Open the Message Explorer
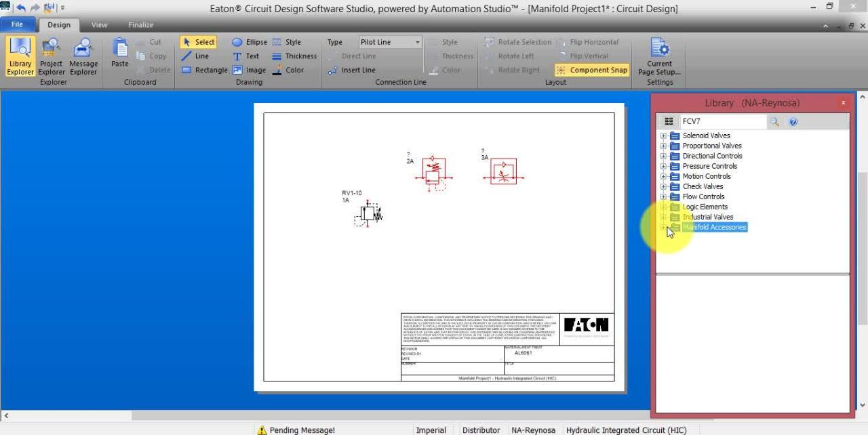Image resolution: width=868 pixels, height=435 pixels. point(83,56)
